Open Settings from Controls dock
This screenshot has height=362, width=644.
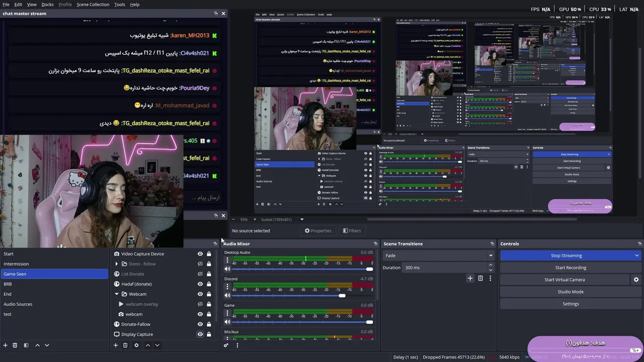click(571, 304)
